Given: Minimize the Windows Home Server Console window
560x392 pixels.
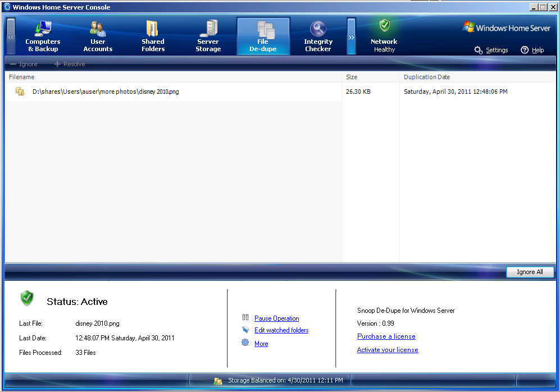Looking at the screenshot, I should tap(534, 7).
